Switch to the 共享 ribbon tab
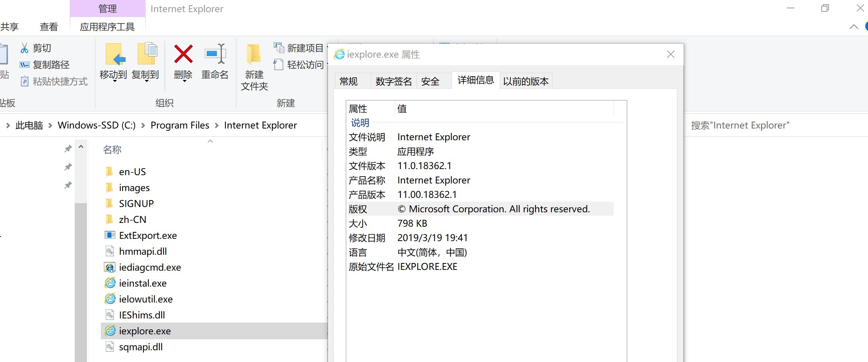 click(9, 27)
